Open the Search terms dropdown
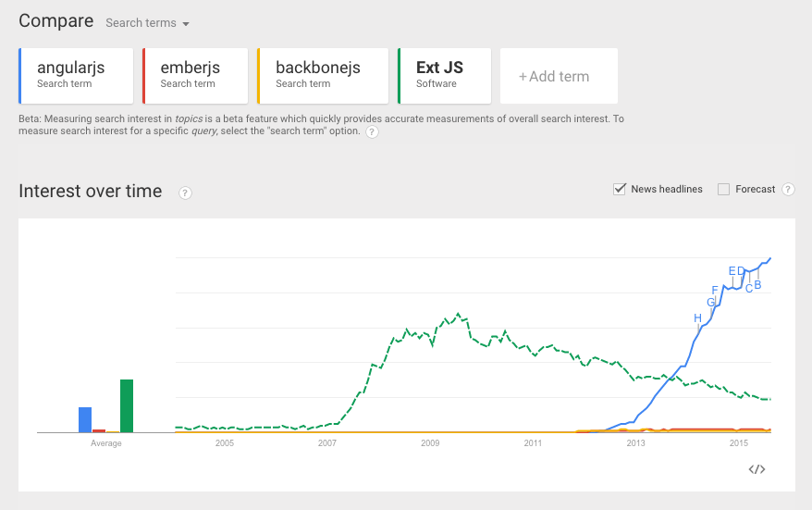Image resolution: width=812 pixels, height=510 pixels. pyautogui.click(x=147, y=23)
